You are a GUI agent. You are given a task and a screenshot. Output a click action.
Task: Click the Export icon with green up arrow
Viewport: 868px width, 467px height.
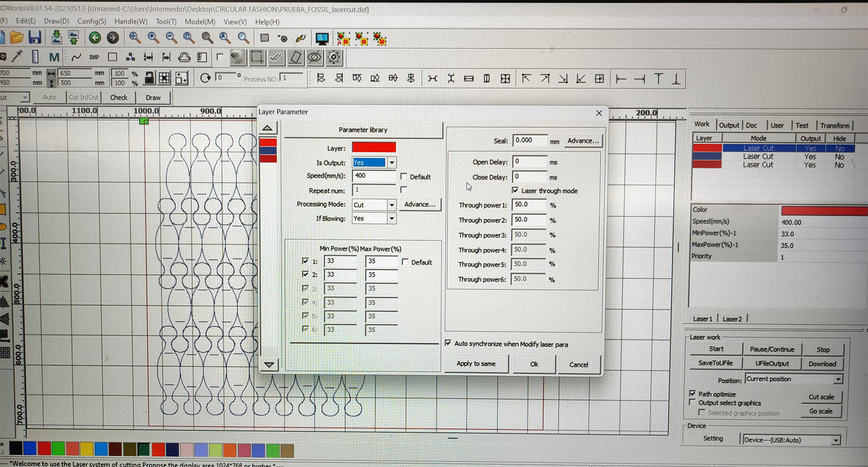(74, 38)
